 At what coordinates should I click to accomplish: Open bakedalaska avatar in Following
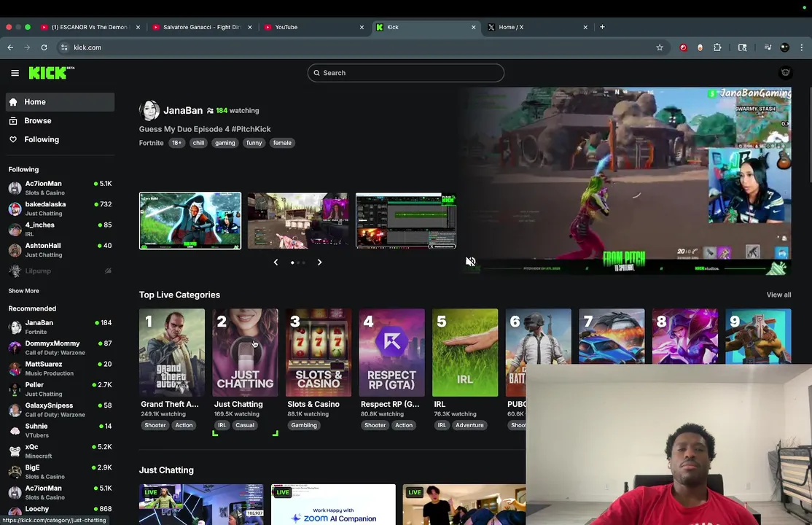tap(15, 209)
